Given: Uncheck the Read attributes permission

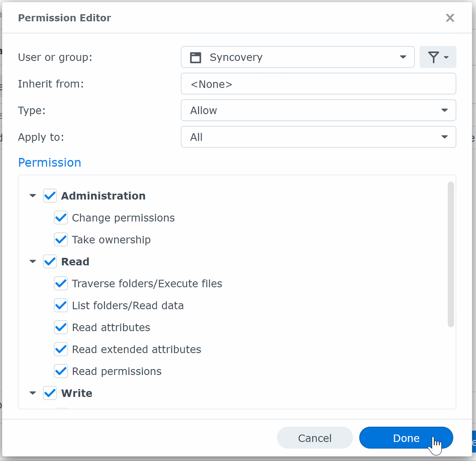Looking at the screenshot, I should pos(61,327).
